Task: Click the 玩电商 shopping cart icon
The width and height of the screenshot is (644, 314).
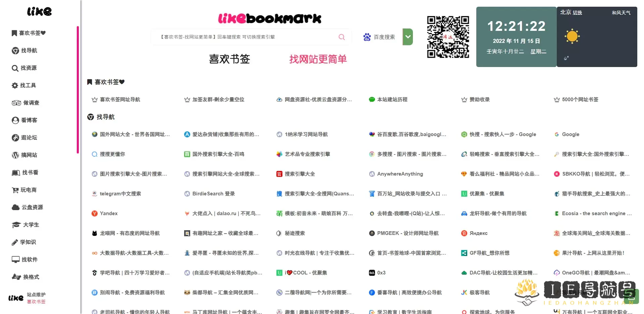Action: 15,190
